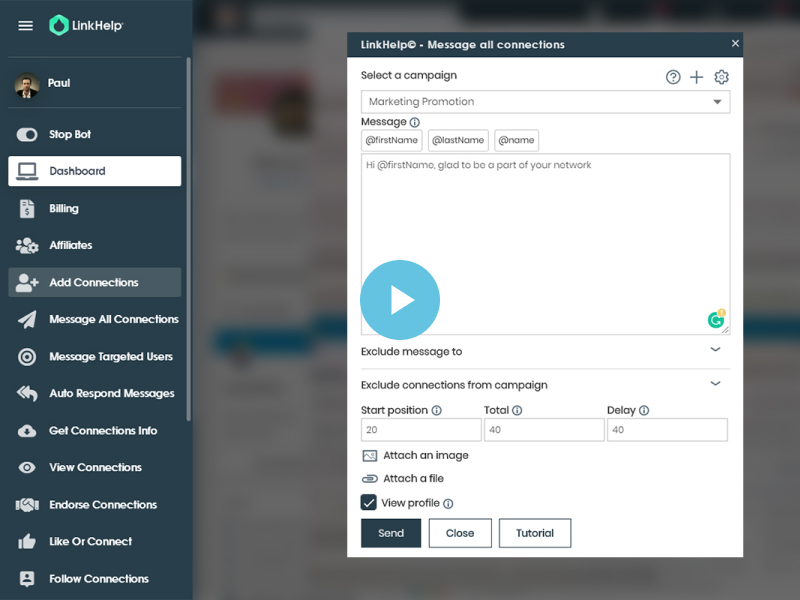Click the cloud download icon
Image resolution: width=800 pixels, height=600 pixels.
(27, 431)
